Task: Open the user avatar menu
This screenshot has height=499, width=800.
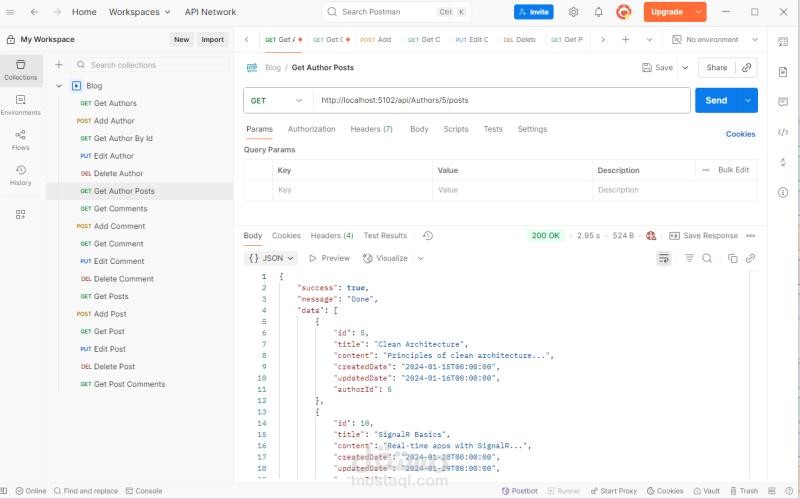Action: click(623, 12)
